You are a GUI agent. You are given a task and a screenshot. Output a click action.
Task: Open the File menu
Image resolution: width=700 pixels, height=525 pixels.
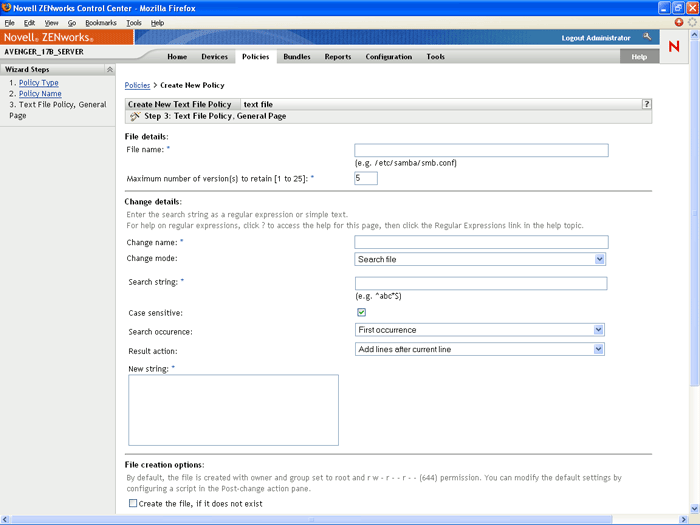[x=9, y=23]
